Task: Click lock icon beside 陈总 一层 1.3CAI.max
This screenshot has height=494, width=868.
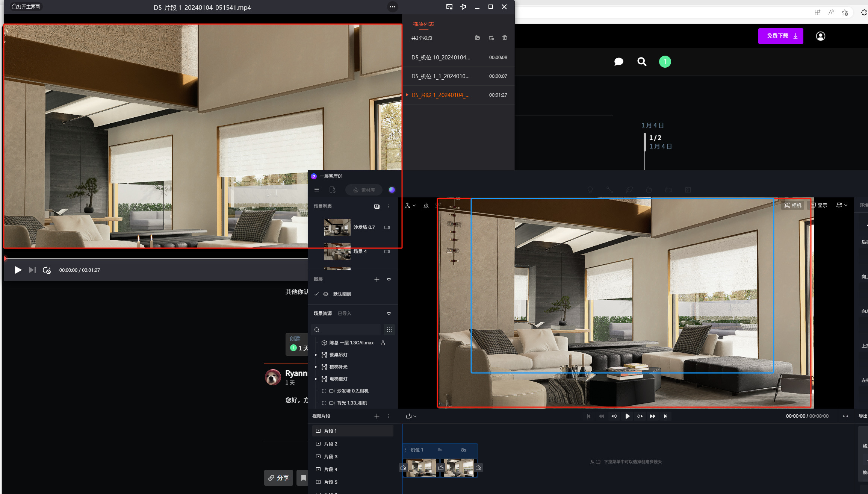Action: tap(383, 343)
